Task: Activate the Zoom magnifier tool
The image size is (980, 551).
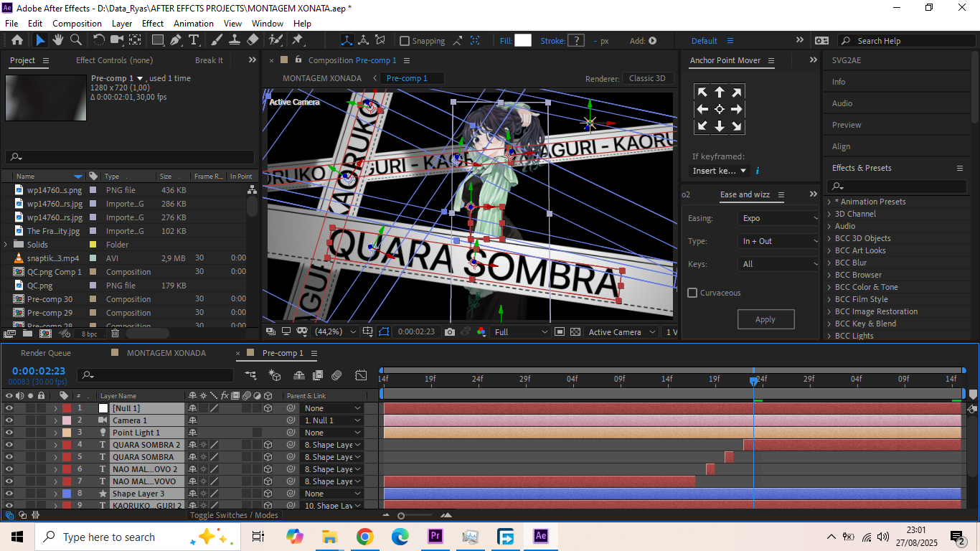Action: tap(75, 40)
